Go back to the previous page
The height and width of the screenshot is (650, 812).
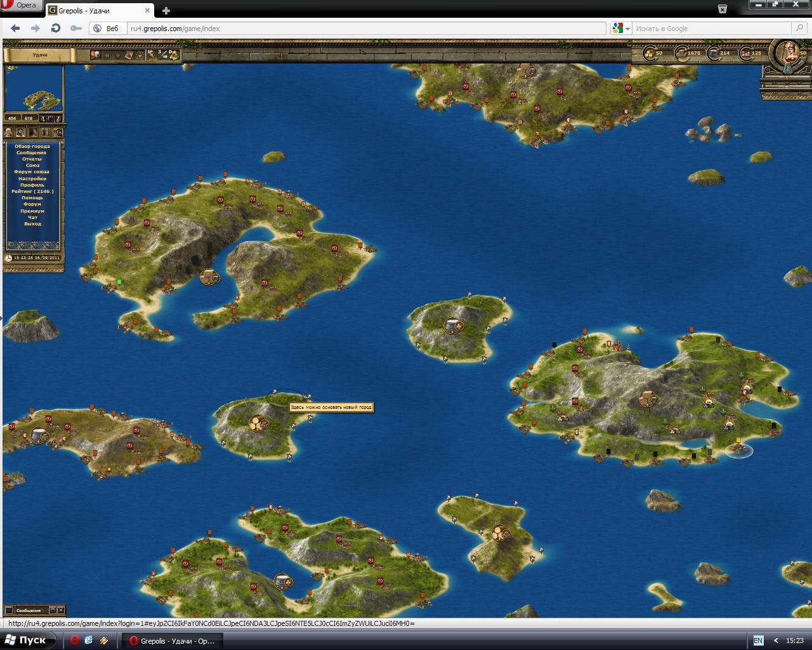pyautogui.click(x=16, y=29)
